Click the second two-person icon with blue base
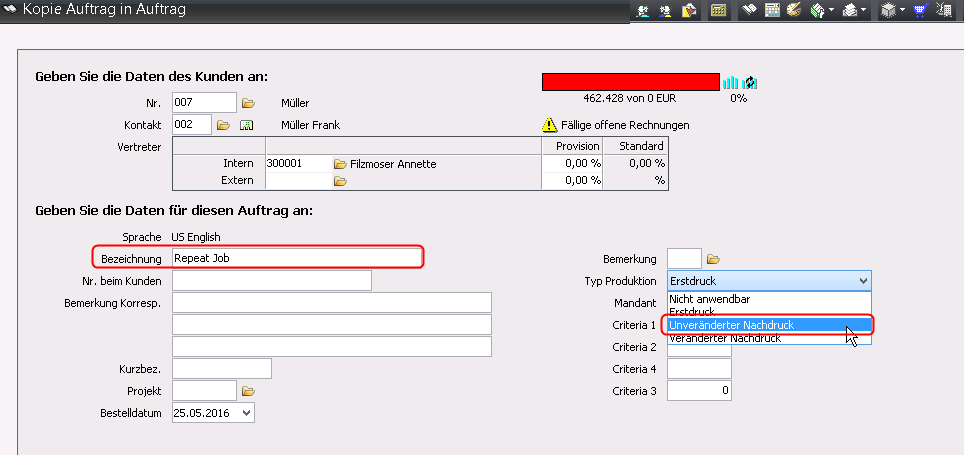The image size is (964, 455). (666, 10)
